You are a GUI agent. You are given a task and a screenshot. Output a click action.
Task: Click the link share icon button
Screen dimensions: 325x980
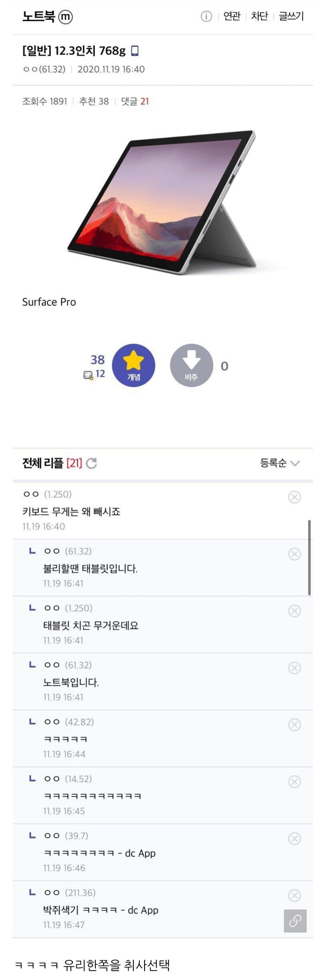[295, 921]
